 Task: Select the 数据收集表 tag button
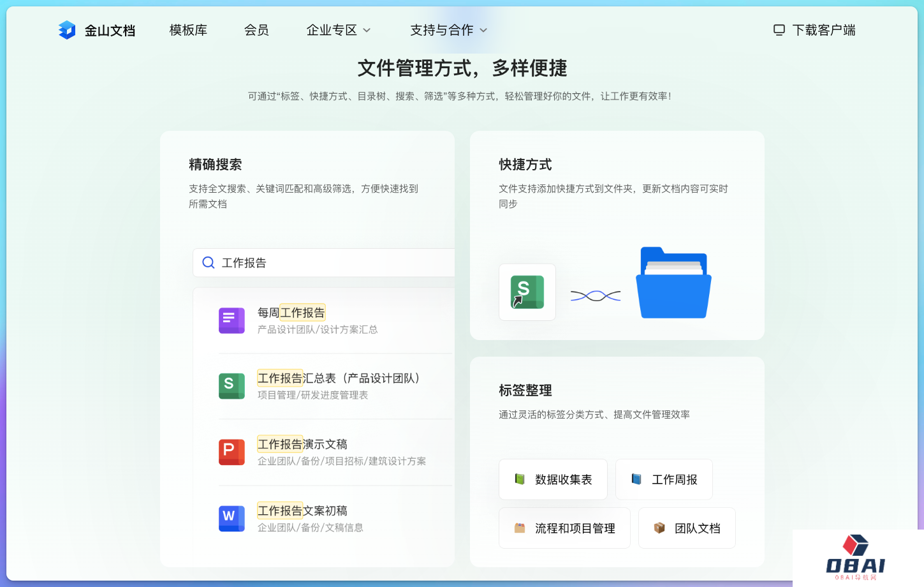coord(553,479)
